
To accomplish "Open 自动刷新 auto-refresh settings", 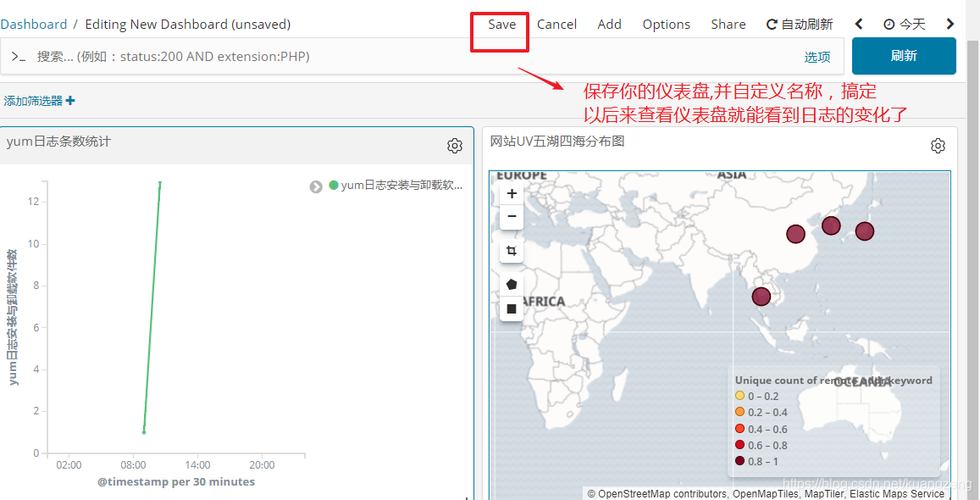I will point(800,25).
